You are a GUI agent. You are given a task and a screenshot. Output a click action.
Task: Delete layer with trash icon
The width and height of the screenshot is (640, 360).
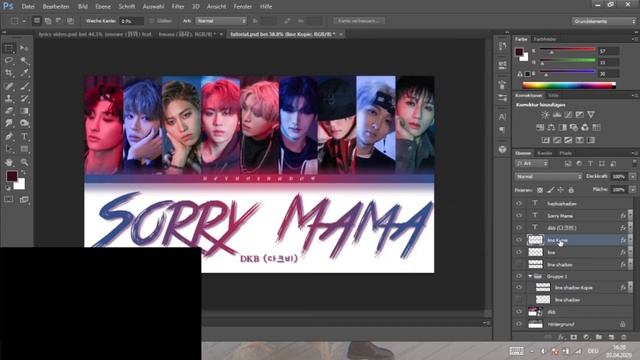point(624,337)
